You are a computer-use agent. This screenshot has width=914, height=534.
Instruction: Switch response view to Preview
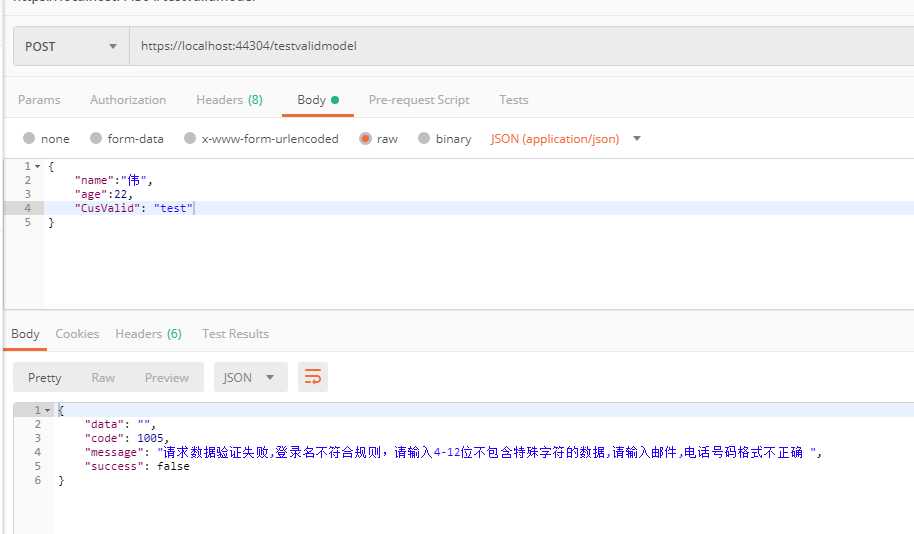coord(167,378)
